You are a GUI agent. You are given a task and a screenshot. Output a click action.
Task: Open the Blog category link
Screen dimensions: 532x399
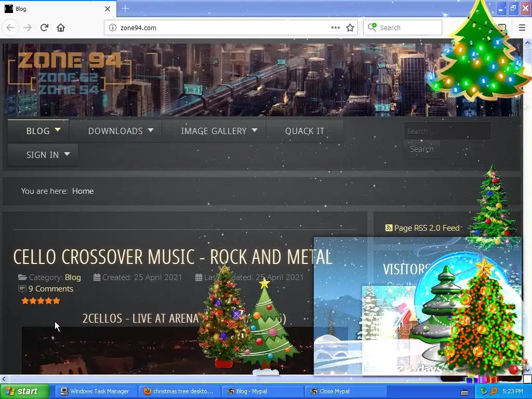pyautogui.click(x=73, y=277)
